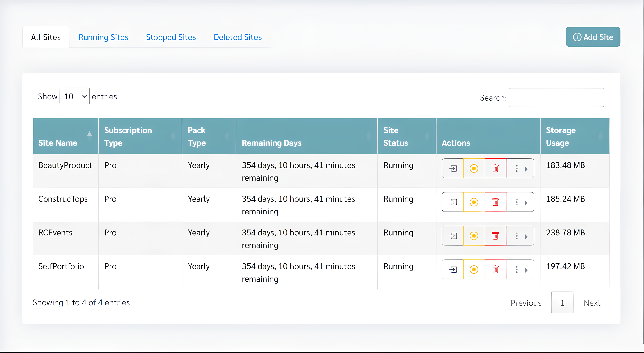
Task: Sort table by Remaining Days column
Action: 307,136
